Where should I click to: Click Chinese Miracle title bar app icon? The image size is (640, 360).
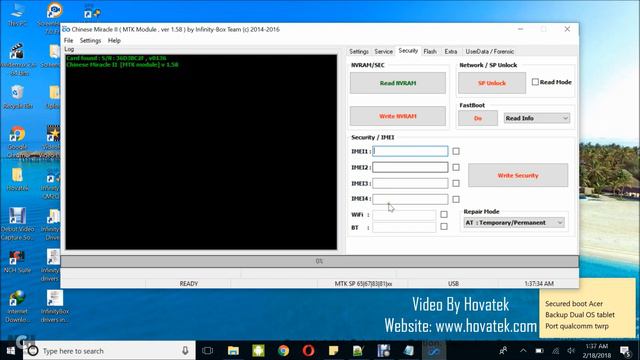pos(66,29)
